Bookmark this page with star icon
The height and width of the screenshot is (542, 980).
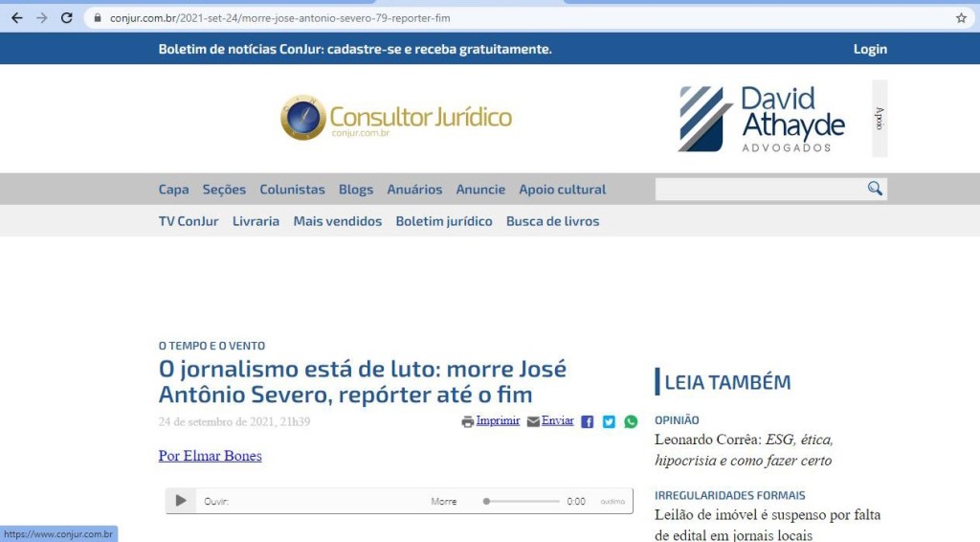tap(961, 18)
